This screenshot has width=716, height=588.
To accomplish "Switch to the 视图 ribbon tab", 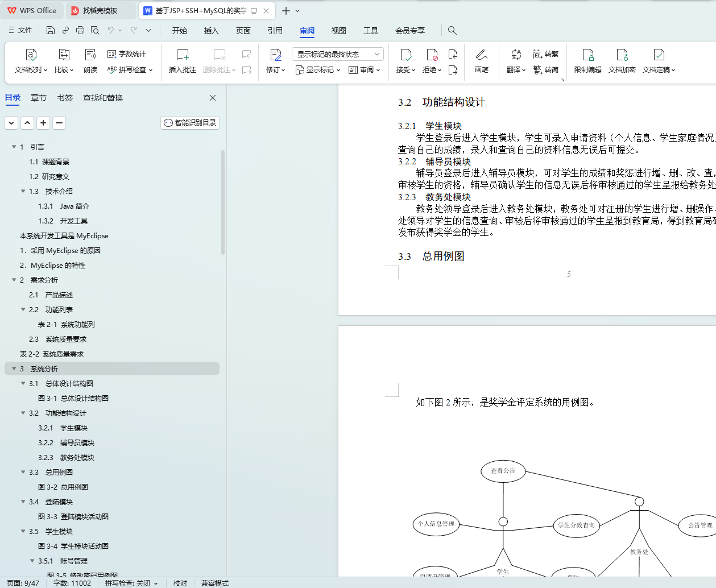I will point(339,31).
